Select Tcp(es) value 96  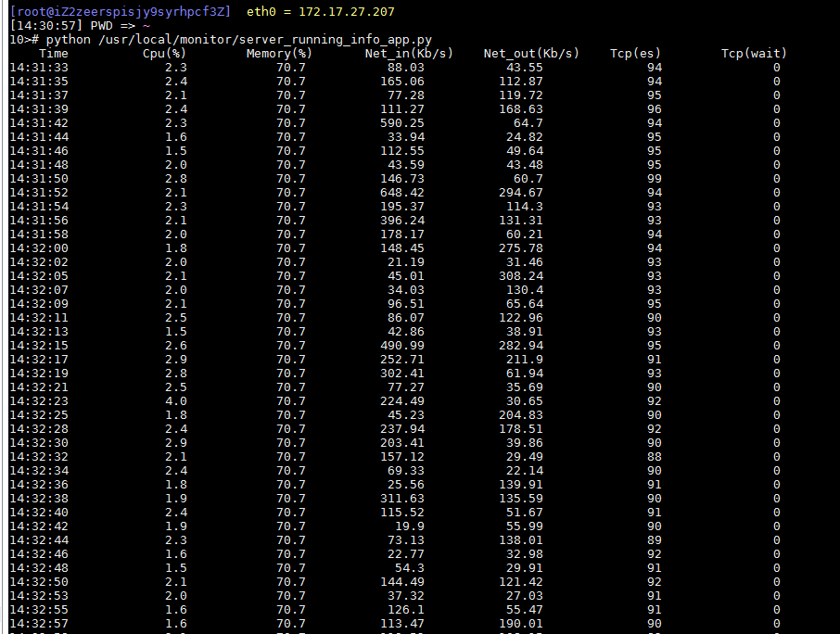(x=655, y=109)
